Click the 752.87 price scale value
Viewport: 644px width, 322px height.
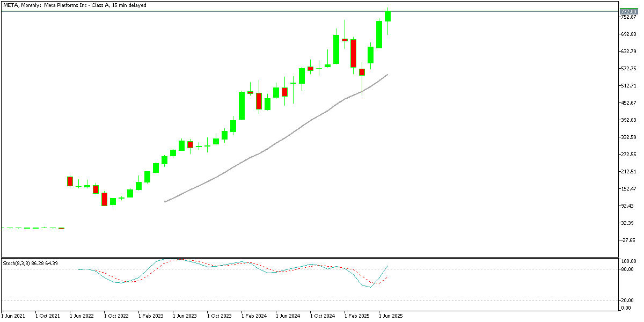point(628,17)
